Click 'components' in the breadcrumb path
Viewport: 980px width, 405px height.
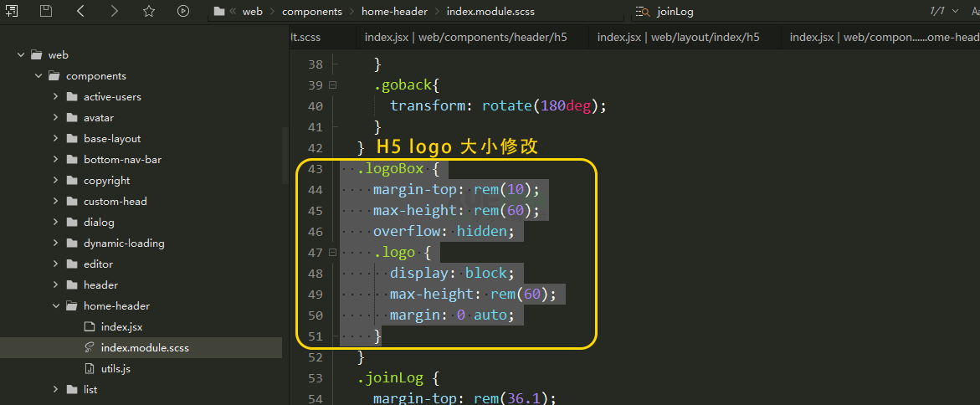[312, 11]
